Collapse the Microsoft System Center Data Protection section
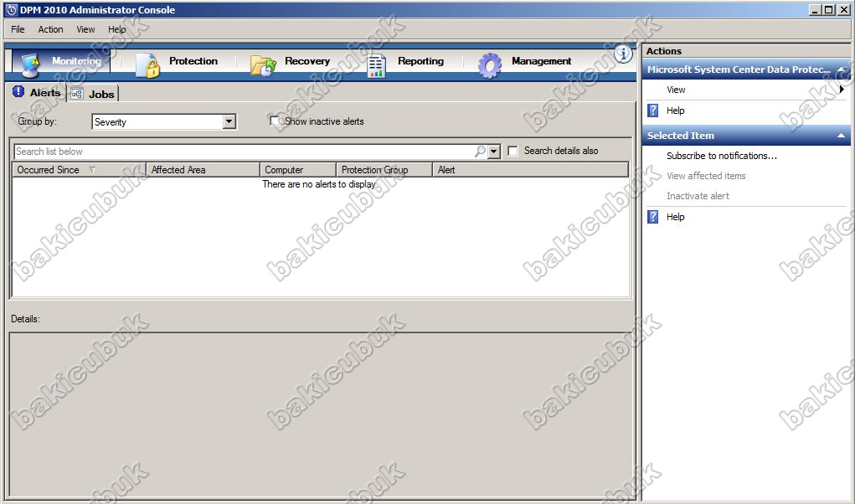This screenshot has width=855, height=504. [x=842, y=69]
